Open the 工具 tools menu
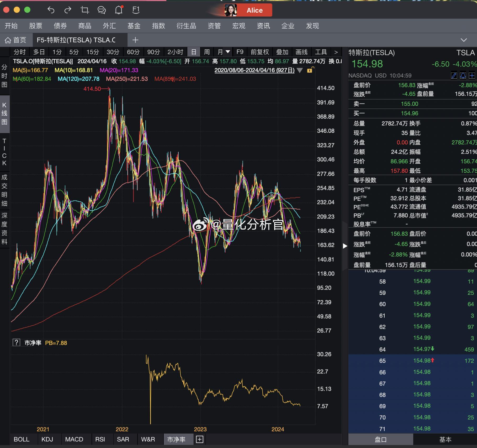Screen dimensions: 477x448 [321, 52]
